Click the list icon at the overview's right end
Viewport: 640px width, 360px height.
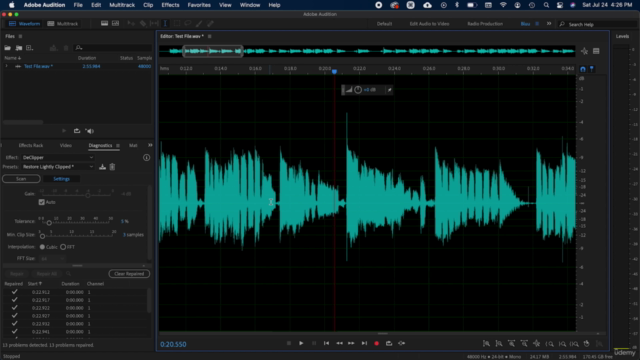pyautogui.click(x=596, y=51)
